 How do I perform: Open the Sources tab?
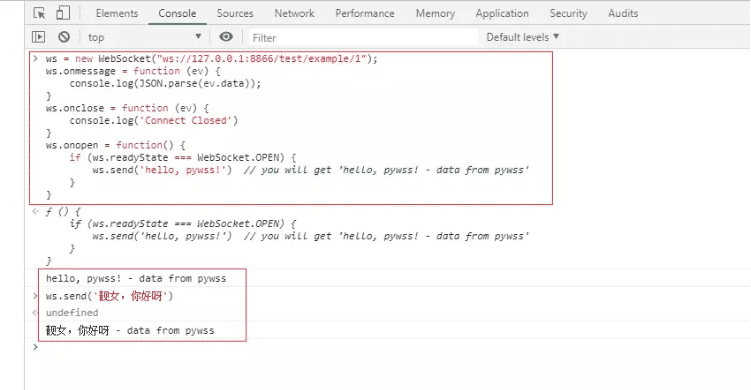tap(235, 13)
